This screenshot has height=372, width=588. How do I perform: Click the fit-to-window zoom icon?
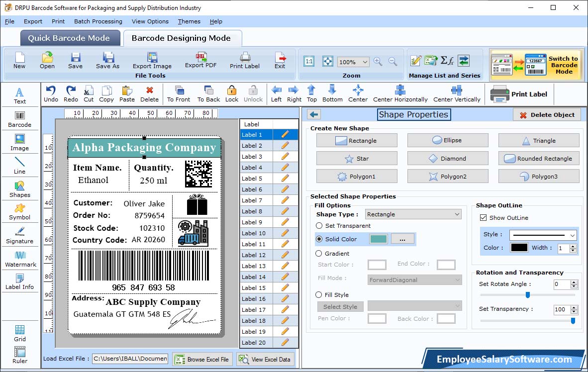327,62
